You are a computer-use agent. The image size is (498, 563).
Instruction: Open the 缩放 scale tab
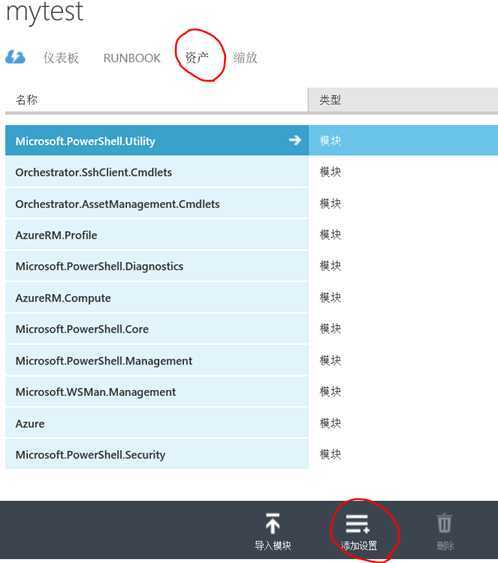coord(245,57)
